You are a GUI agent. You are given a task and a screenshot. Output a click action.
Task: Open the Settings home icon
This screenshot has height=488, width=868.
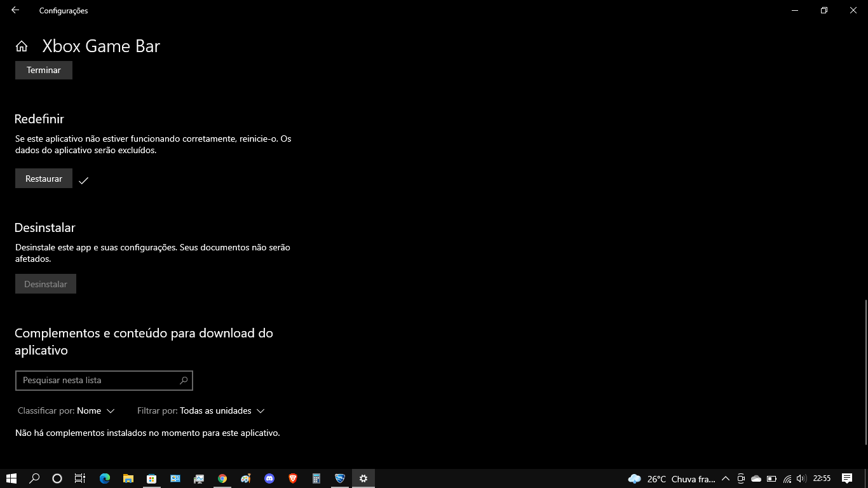pos(22,46)
